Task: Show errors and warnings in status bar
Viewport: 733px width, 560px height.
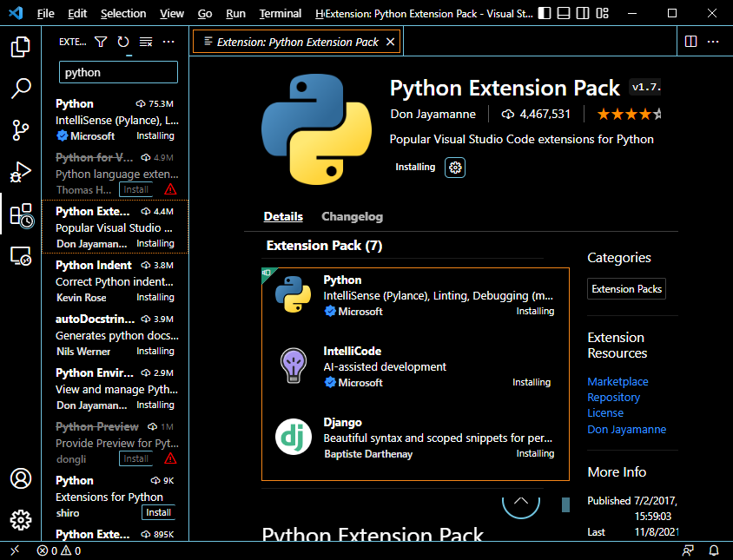Action: coord(59,550)
